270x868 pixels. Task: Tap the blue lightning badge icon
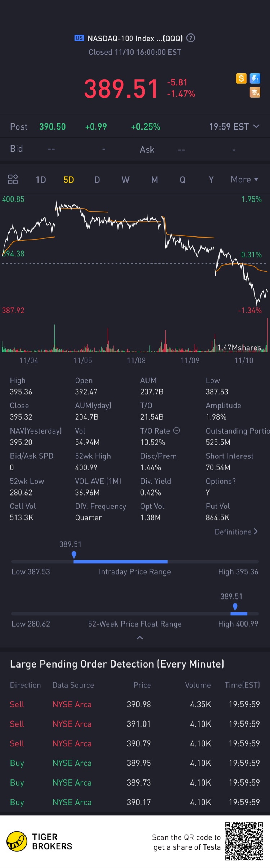(255, 78)
